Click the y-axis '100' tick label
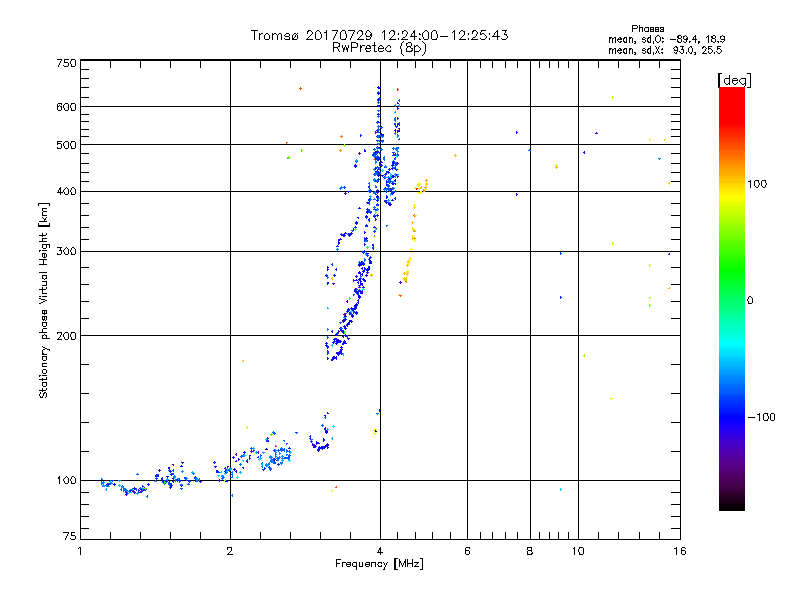Image resolution: width=800 pixels, height=600 pixels. click(x=66, y=481)
